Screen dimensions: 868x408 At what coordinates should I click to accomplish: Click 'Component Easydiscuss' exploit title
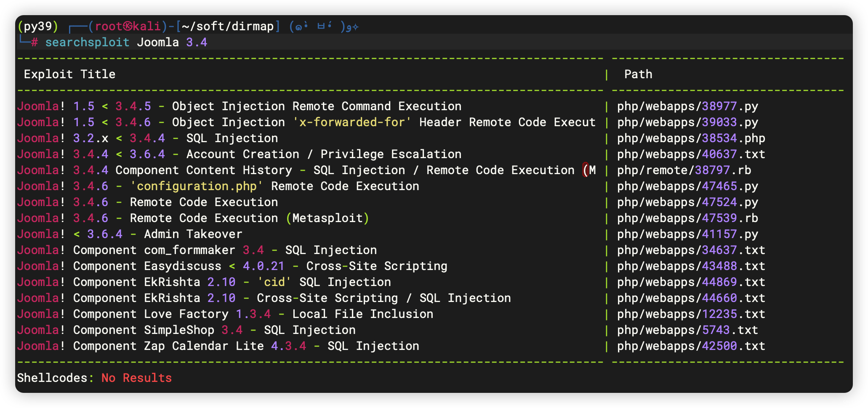coord(147,266)
